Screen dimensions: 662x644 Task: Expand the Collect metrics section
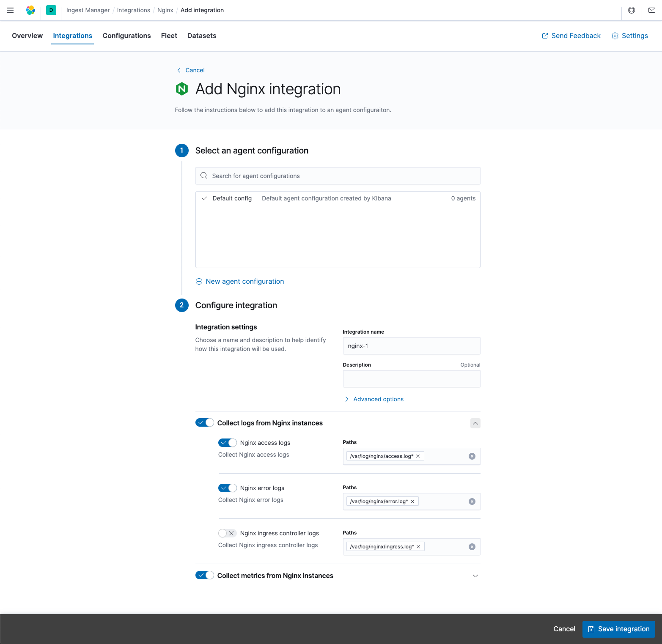(x=475, y=576)
